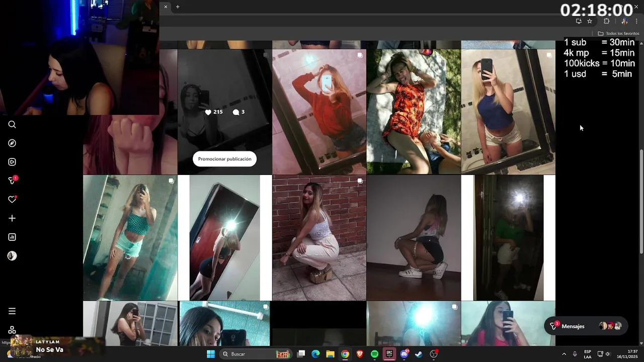The height and width of the screenshot is (362, 644).
Task: Open Microsoft Edge from taskbar
Action: (315, 354)
